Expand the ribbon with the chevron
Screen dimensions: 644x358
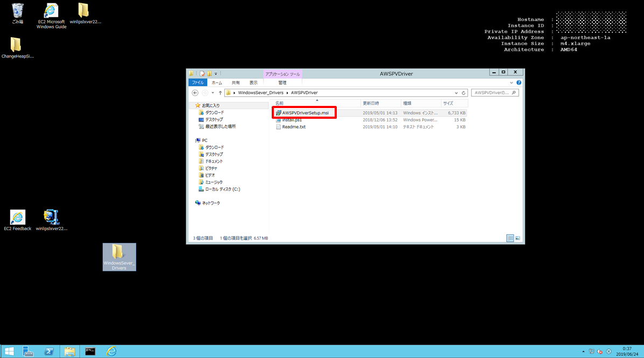(512, 83)
